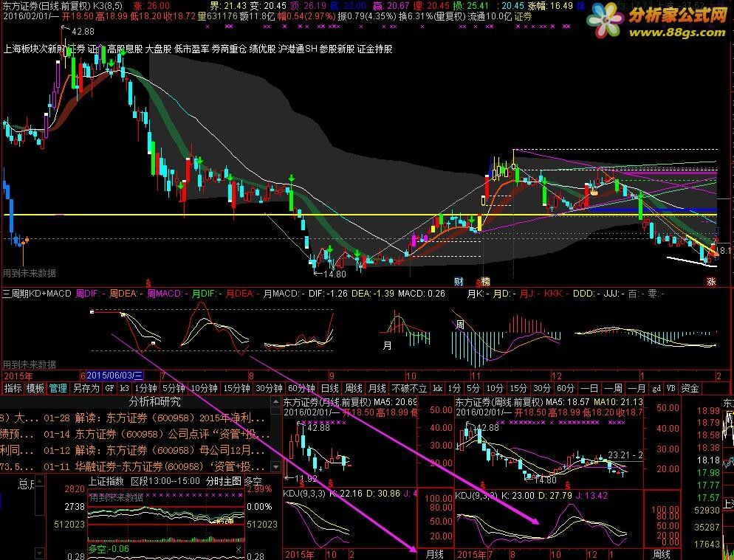
Task: Click the GF toolbar button
Action: pos(109,388)
